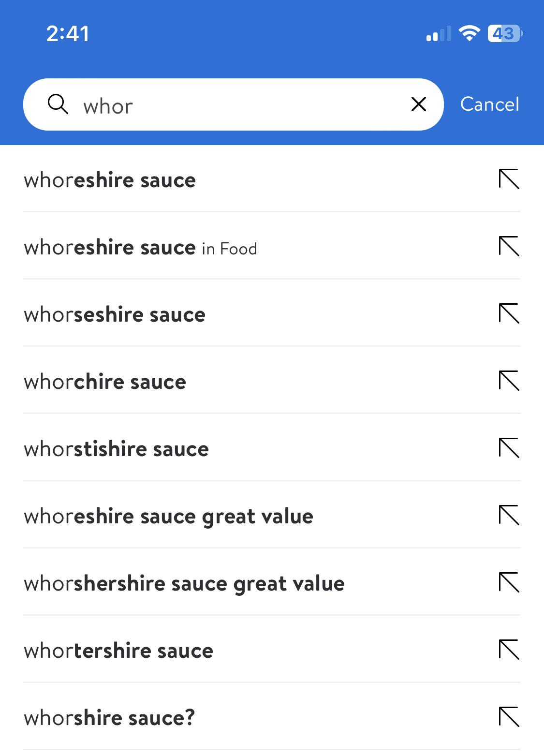Choose the 'whorseshire sauce' suggestion
The image size is (544, 756).
[115, 315]
